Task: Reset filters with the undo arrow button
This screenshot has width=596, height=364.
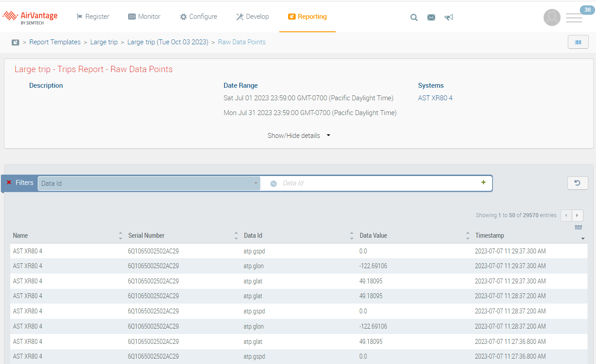Action: click(577, 183)
